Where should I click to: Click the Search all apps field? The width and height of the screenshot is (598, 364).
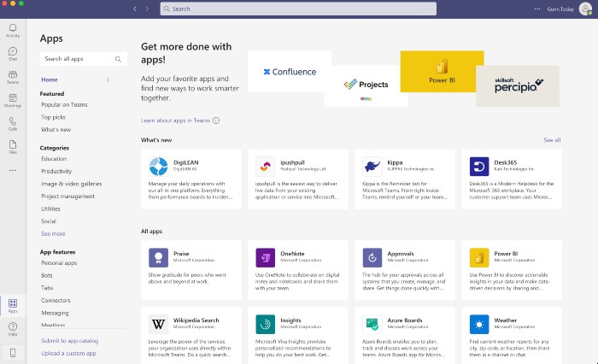77,59
